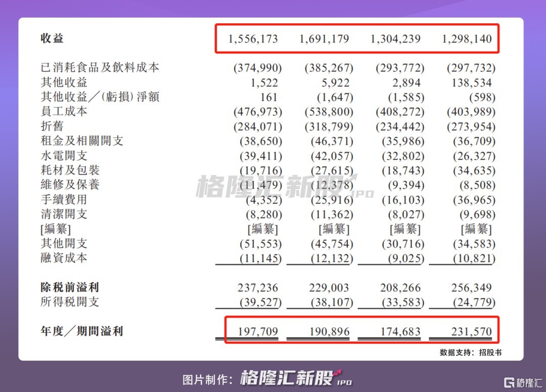This screenshot has width=546, height=392.
Task: Select the 除稅前溢利 row label
Action: point(70,287)
